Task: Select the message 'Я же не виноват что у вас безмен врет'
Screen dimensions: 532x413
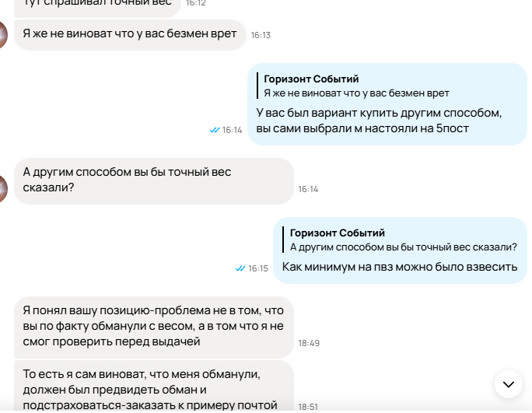Action: pyautogui.click(x=130, y=35)
